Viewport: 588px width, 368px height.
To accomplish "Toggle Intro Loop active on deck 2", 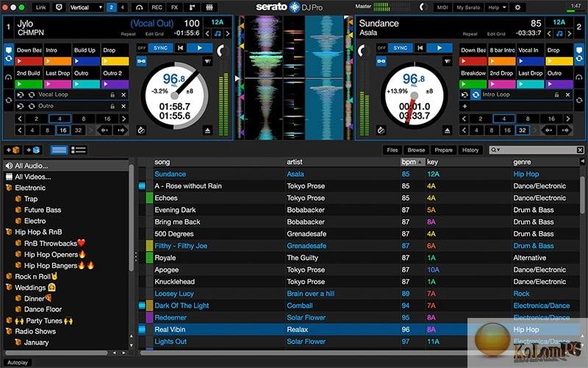I will point(476,95).
